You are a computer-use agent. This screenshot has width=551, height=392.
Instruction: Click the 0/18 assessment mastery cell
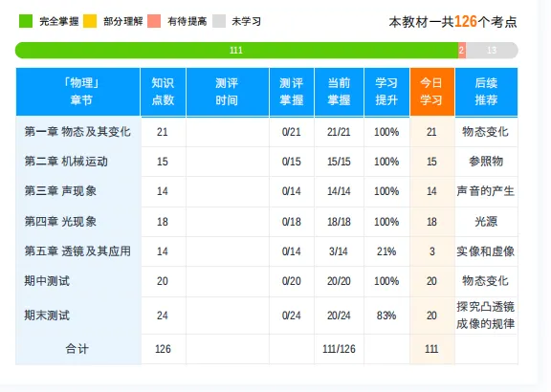click(292, 222)
